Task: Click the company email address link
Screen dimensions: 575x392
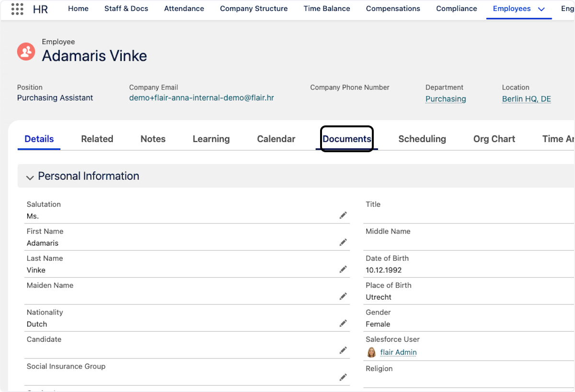Action: pyautogui.click(x=201, y=98)
